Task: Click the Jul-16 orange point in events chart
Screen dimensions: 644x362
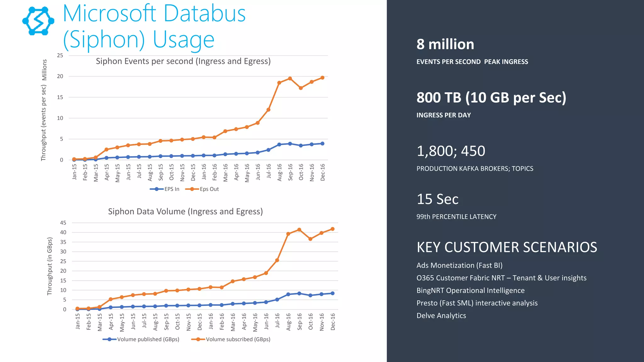Action: [268, 110]
